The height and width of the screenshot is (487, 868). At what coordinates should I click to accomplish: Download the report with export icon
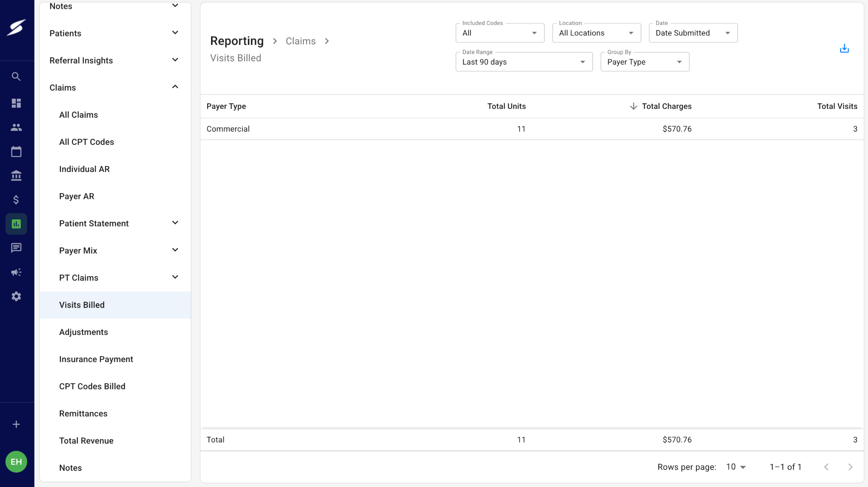[x=844, y=49]
